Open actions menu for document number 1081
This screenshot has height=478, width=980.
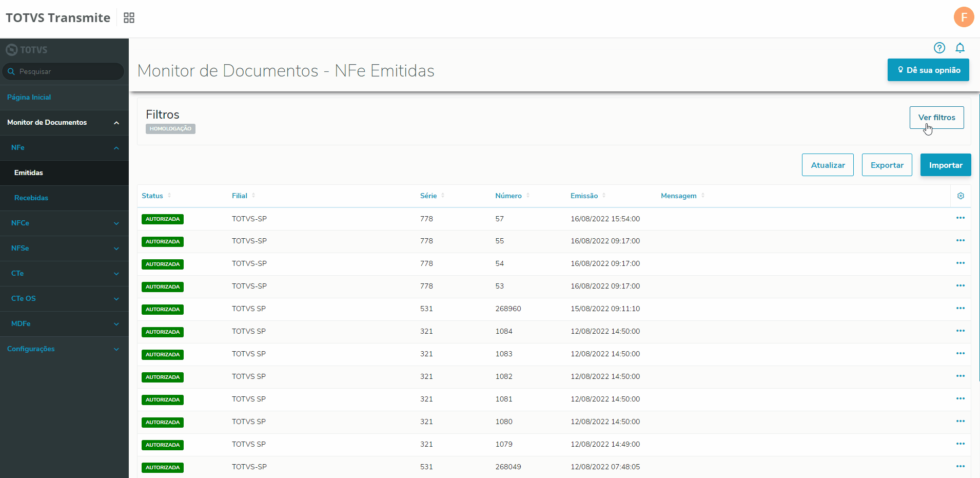point(960,399)
